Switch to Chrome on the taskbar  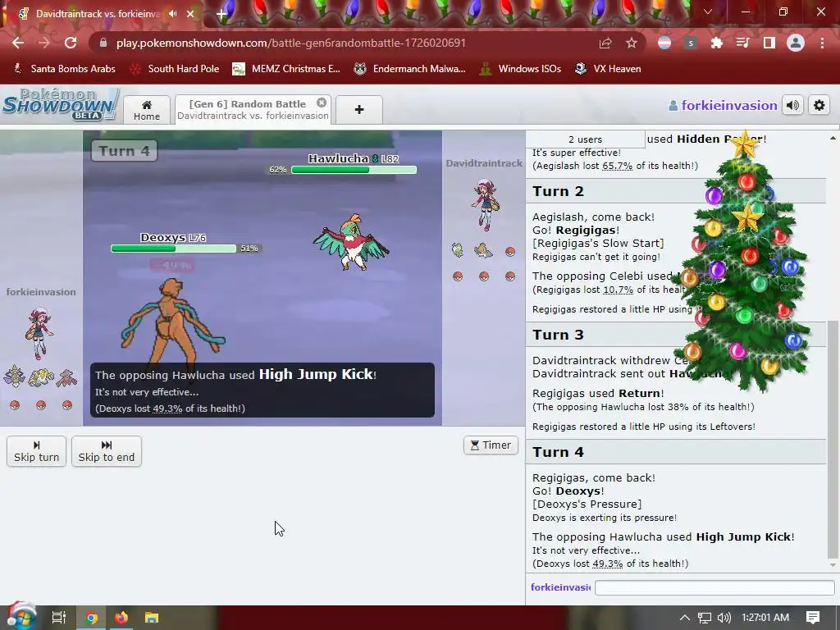click(x=92, y=618)
